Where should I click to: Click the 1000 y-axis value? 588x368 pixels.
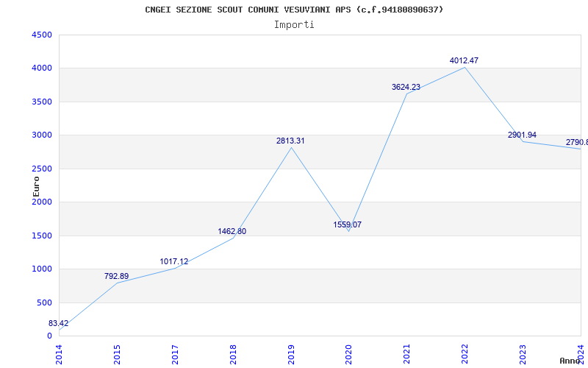click(x=42, y=269)
